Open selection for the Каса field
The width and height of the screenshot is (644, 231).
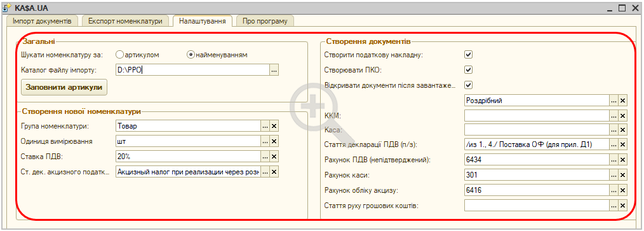point(614,130)
